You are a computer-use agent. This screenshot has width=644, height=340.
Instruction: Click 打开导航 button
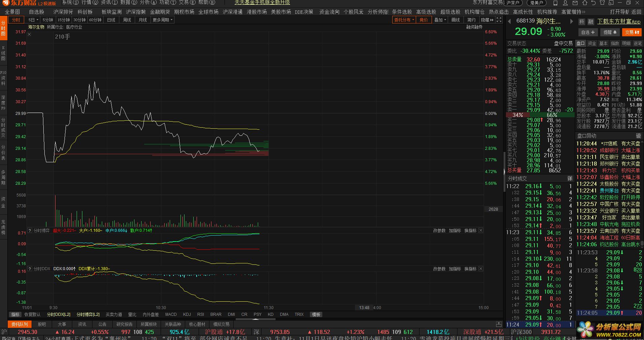(x=620, y=12)
